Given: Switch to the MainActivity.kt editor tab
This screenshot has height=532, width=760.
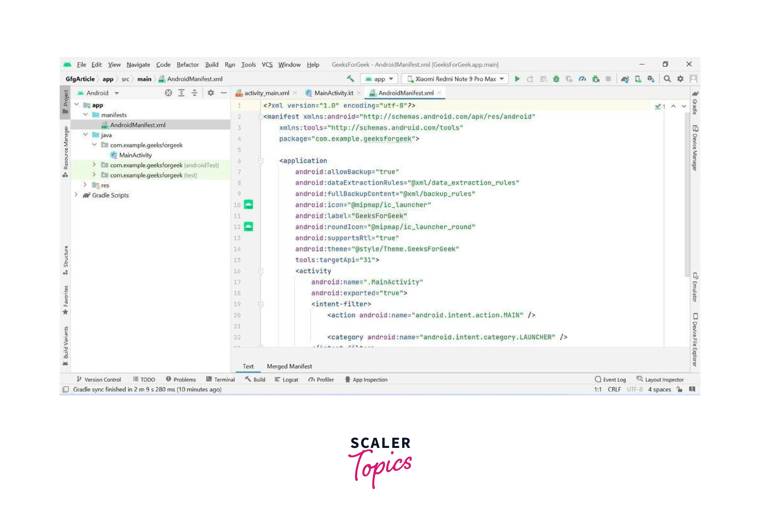Looking at the screenshot, I should coord(333,93).
